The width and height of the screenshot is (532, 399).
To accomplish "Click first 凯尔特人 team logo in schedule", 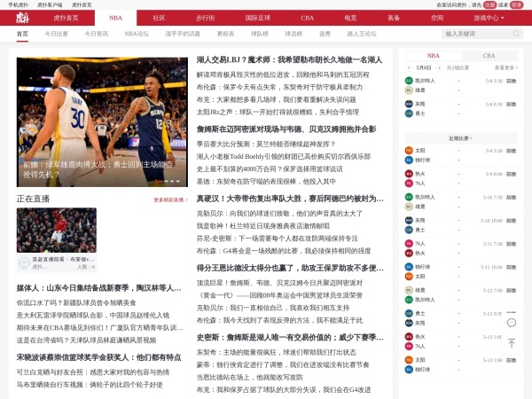I will coord(409,81).
